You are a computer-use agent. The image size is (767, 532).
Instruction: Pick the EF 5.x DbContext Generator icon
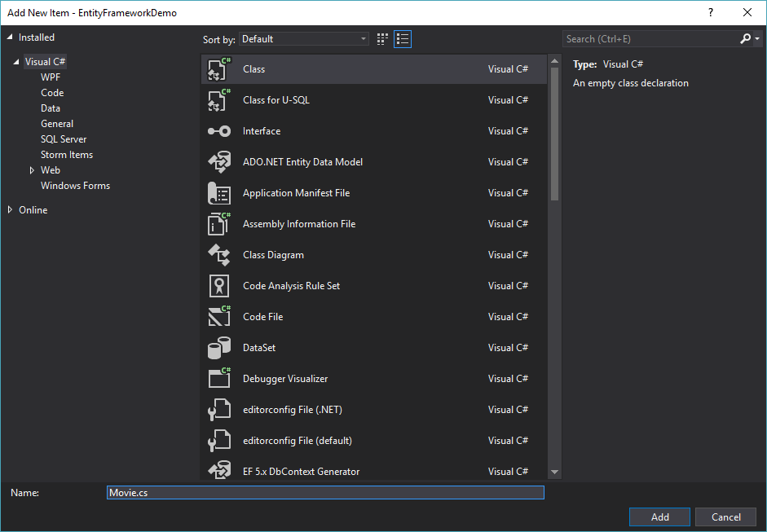pyautogui.click(x=219, y=470)
